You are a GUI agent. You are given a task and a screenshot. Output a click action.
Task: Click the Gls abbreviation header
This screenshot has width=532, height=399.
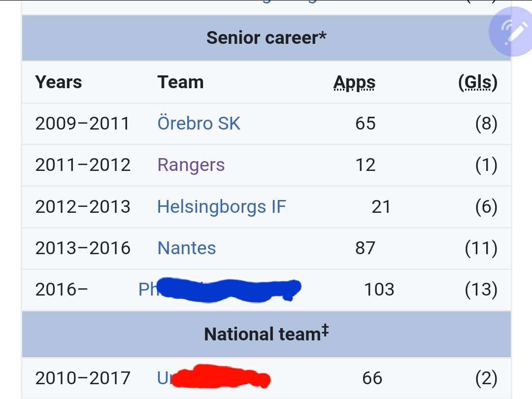478,82
